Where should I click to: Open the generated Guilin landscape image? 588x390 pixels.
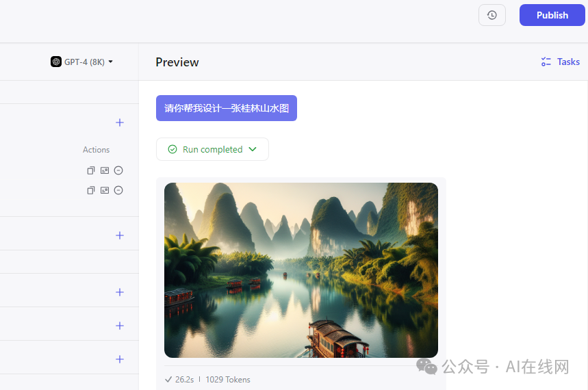301,270
